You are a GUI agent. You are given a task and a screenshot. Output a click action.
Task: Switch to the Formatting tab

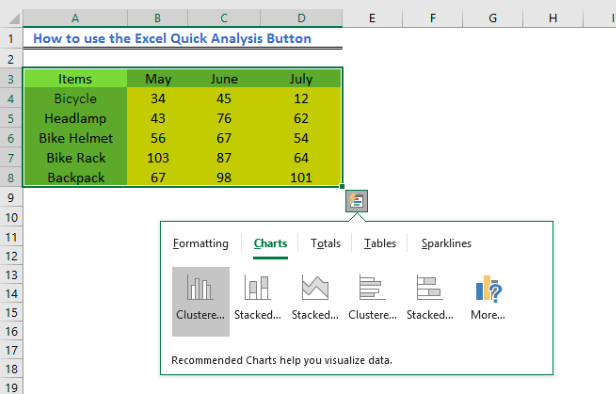[x=201, y=244]
